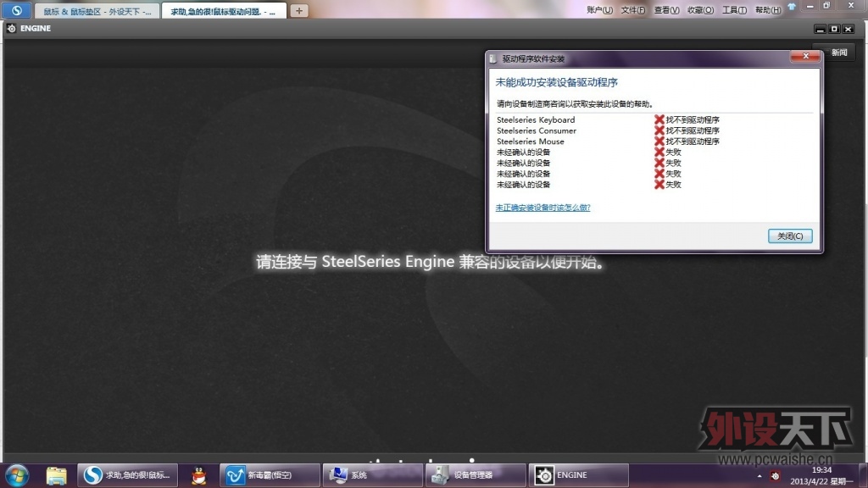Switch to the Sogou browser taskbar button
Image resolution: width=868 pixels, height=488 pixels.
(128, 475)
